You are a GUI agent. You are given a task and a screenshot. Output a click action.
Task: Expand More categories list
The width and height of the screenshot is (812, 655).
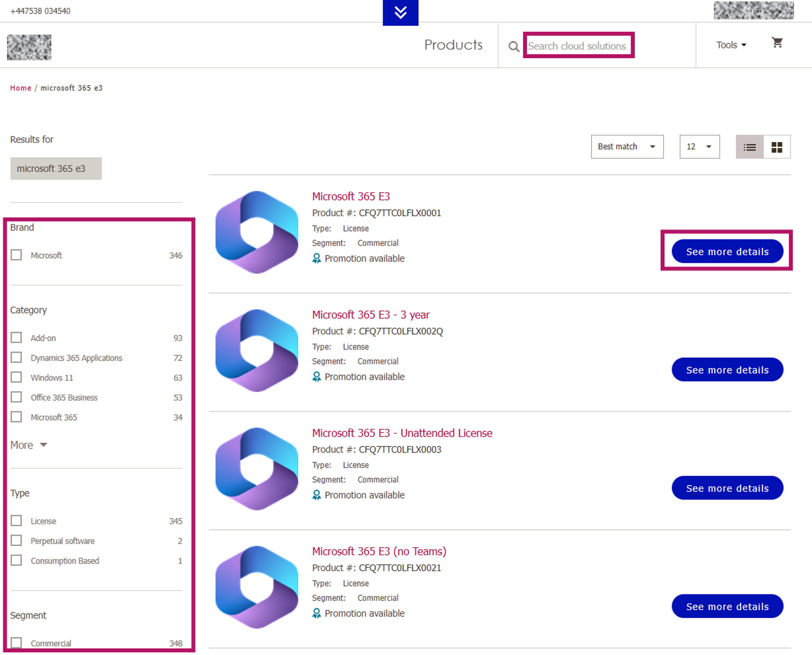click(x=28, y=445)
